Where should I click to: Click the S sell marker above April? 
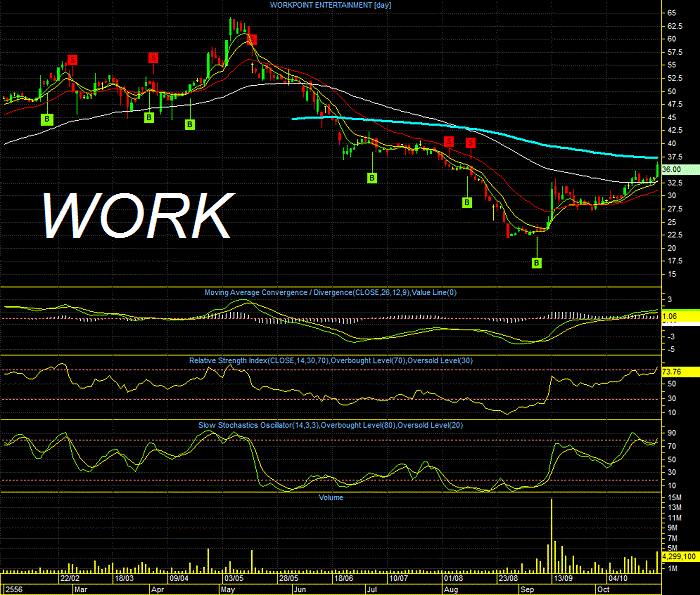[x=153, y=58]
